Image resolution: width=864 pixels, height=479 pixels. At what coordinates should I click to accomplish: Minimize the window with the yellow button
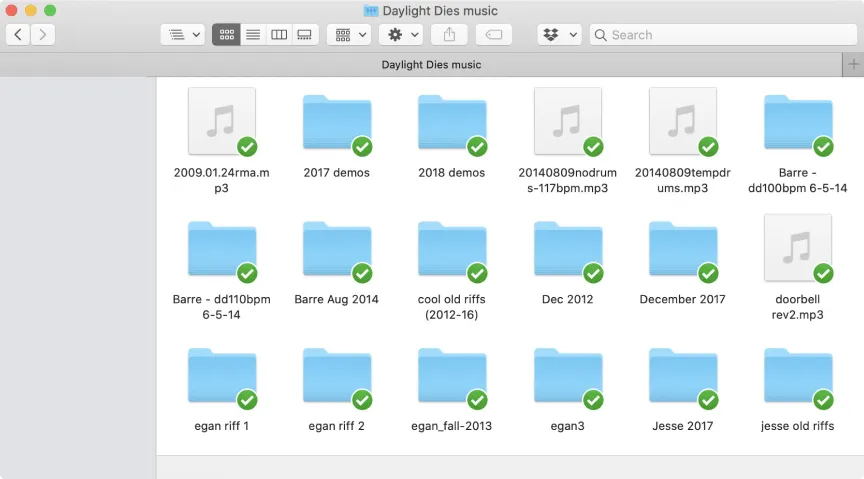tap(31, 10)
